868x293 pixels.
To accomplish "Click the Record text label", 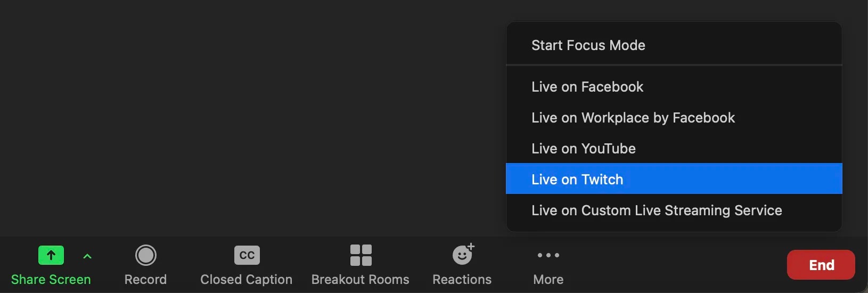I will point(145,280).
